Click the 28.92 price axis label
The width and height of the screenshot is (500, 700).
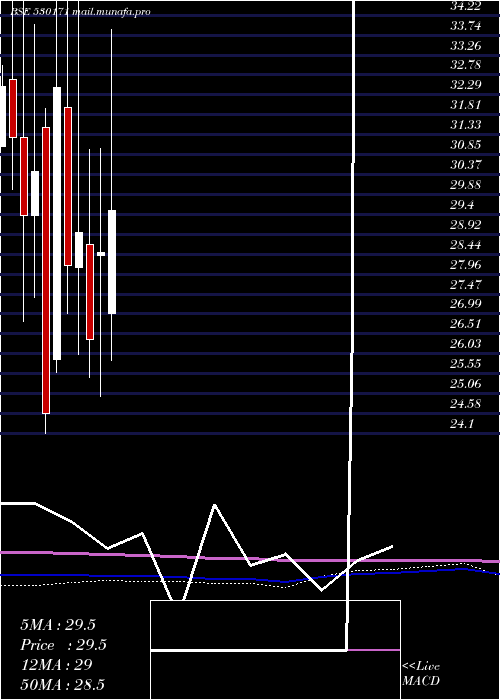466,225
